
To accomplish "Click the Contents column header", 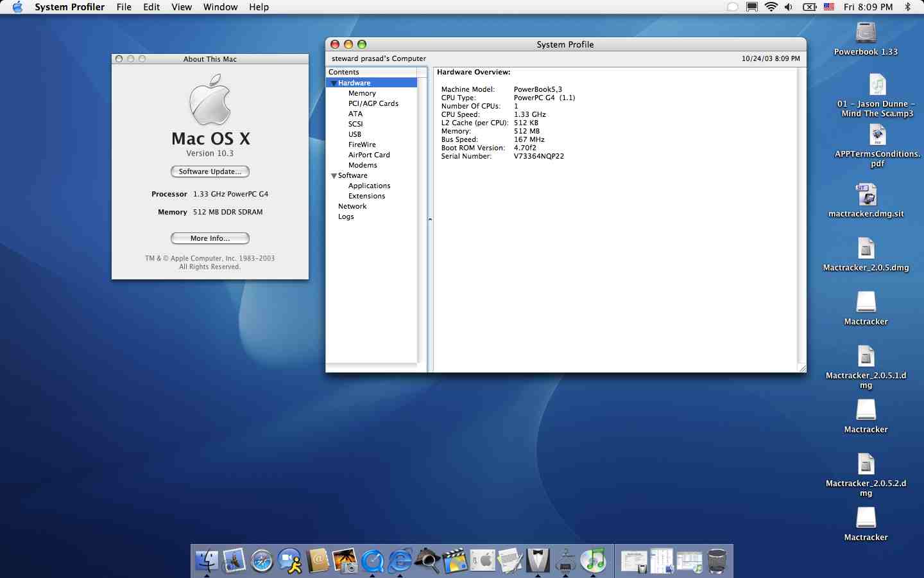I will (372, 72).
